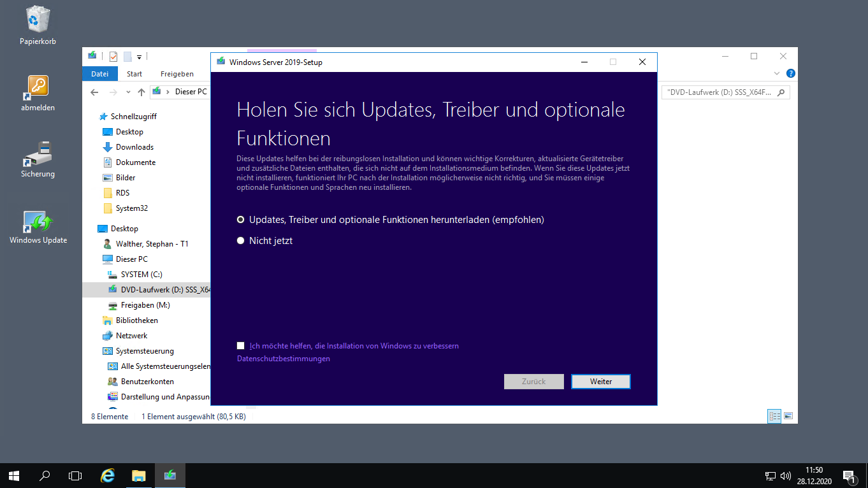Open the Start ribbon tab in Explorer
Viewport: 868px width, 488px height.
(x=134, y=74)
